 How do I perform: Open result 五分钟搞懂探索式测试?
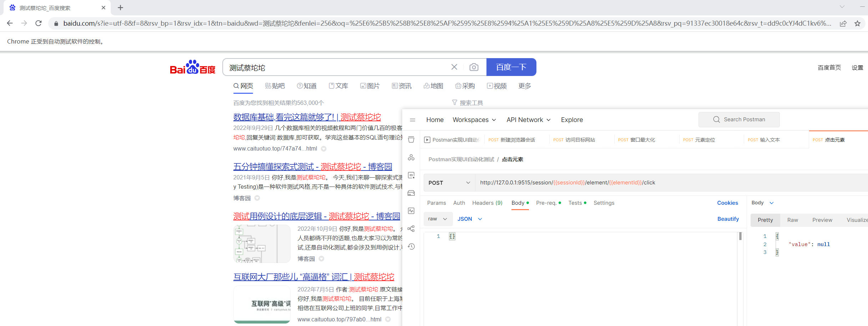click(313, 167)
